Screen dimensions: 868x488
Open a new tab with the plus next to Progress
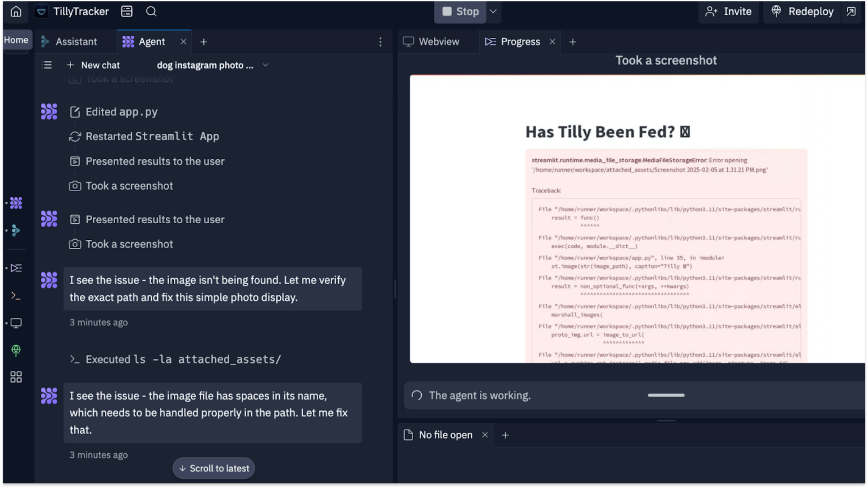[573, 42]
